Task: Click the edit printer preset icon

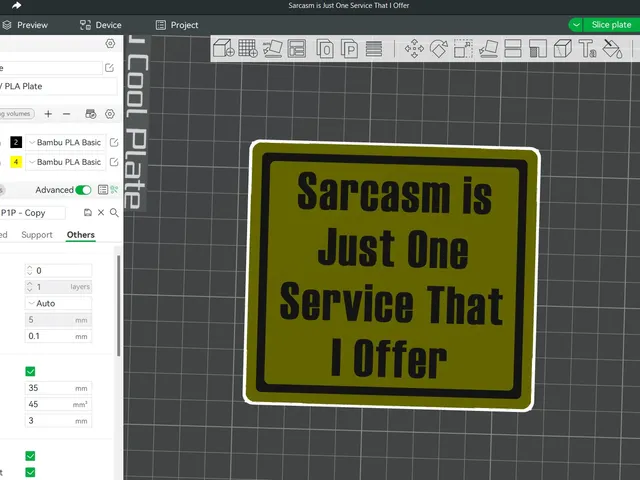Action: pyautogui.click(x=109, y=68)
